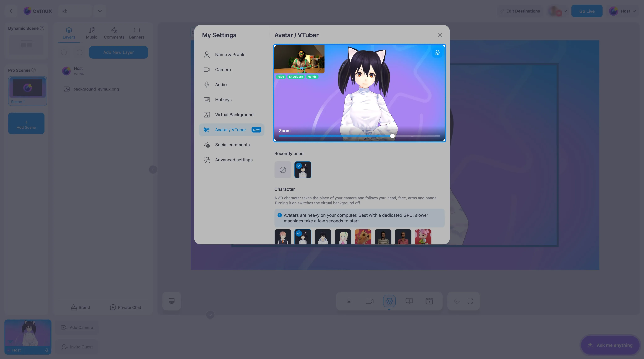Choose the green-haired girl character
Screen dimensions: 644x359
click(343, 237)
